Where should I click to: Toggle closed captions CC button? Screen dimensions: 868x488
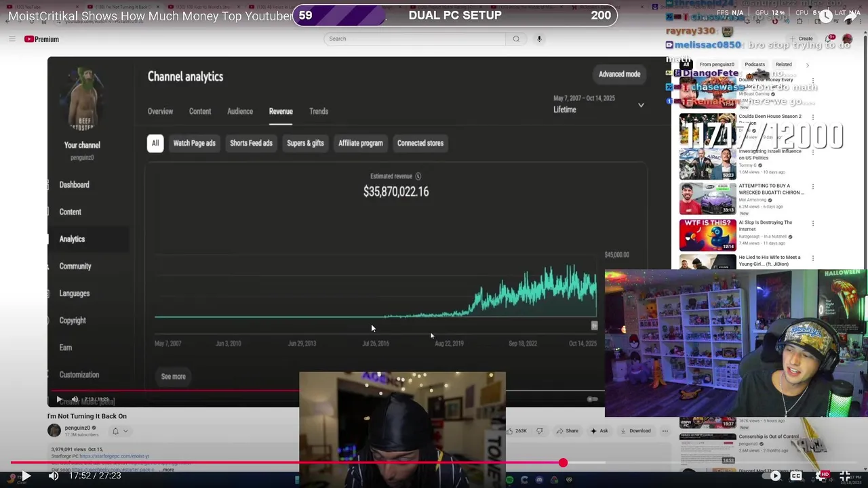[796, 476]
